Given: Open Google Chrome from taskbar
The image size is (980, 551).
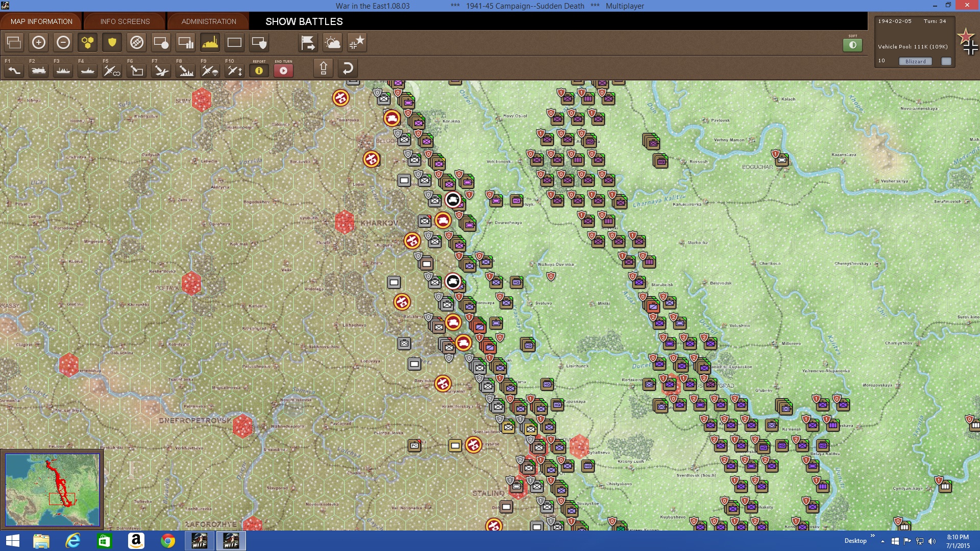Looking at the screenshot, I should [168, 541].
